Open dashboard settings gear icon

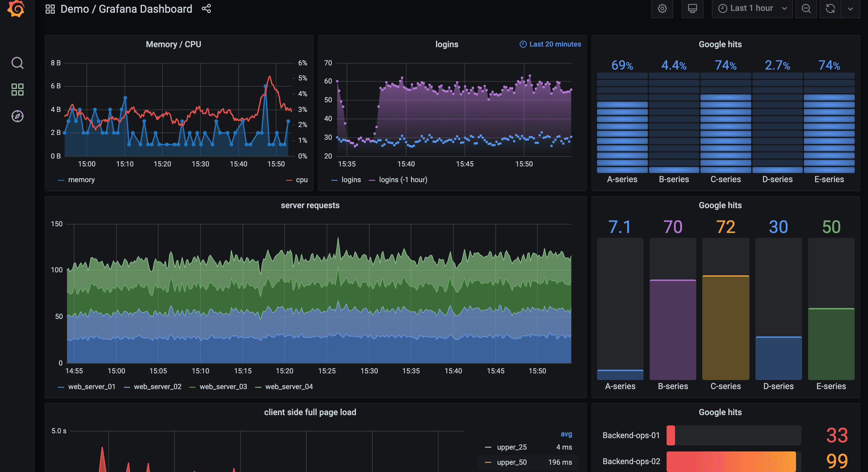pos(662,9)
